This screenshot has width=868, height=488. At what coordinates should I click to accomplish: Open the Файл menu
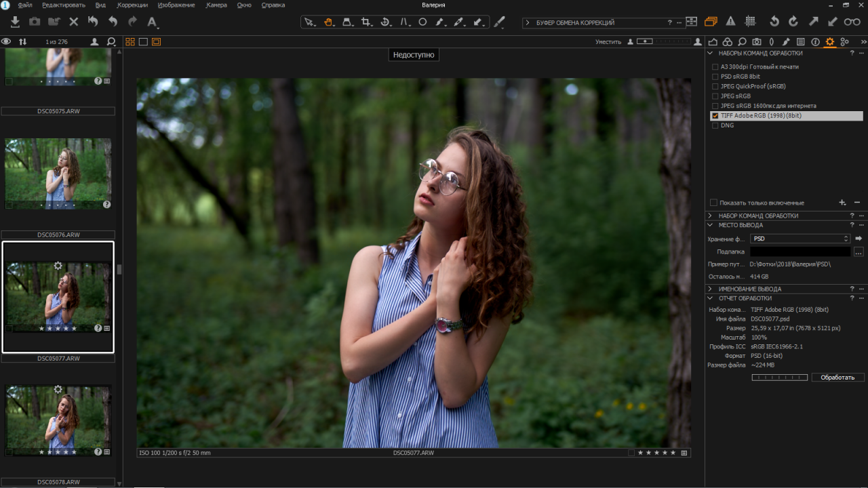click(25, 5)
